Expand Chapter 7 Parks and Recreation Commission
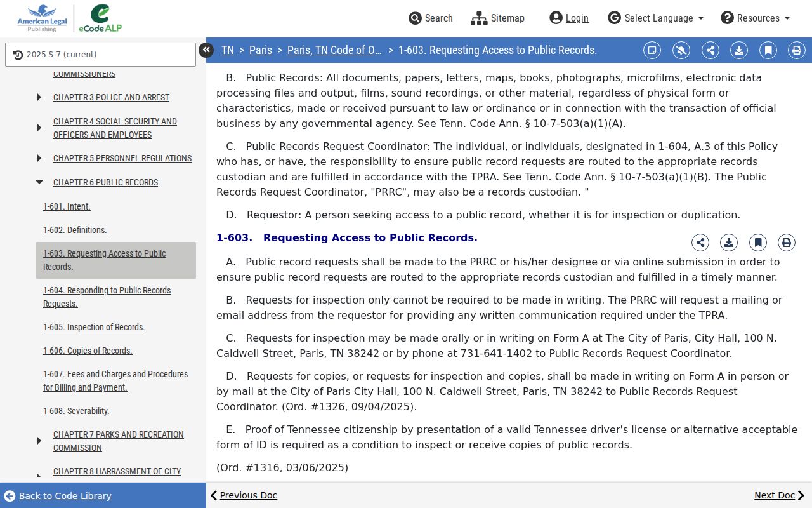This screenshot has width=812, height=508. pyautogui.click(x=39, y=441)
